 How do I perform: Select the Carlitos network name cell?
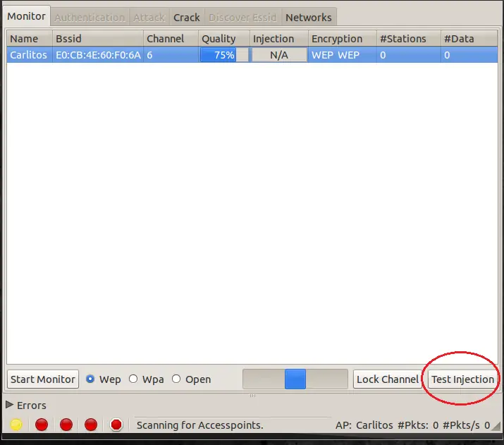tap(29, 55)
